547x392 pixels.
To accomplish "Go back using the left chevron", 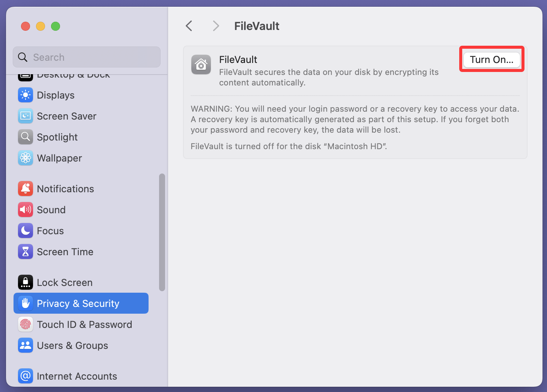I will click(x=189, y=26).
